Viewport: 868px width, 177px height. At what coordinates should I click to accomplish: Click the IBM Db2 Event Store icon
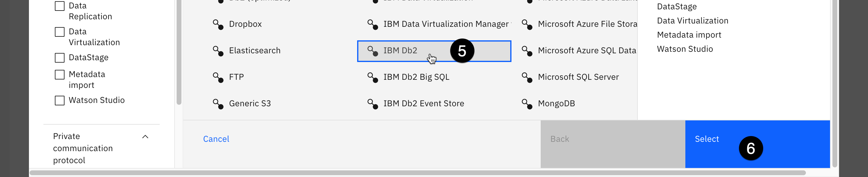click(372, 104)
